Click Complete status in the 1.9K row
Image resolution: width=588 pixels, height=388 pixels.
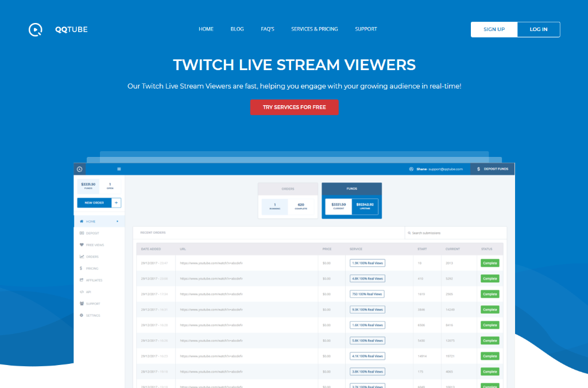490,263
